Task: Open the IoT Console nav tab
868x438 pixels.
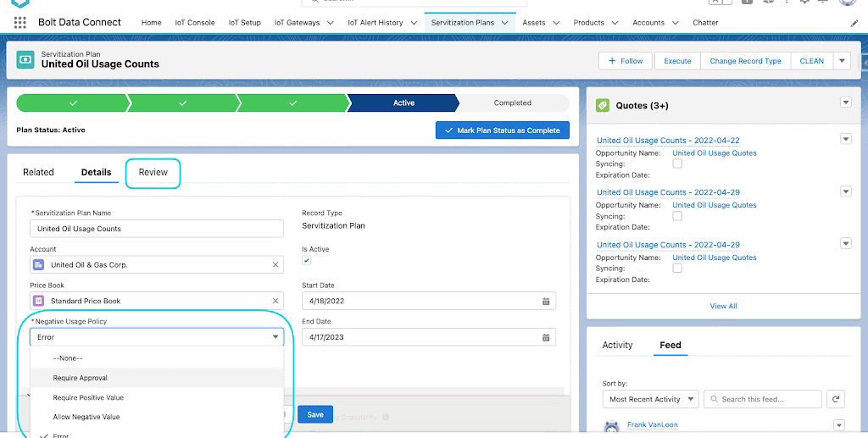Action: pos(195,23)
